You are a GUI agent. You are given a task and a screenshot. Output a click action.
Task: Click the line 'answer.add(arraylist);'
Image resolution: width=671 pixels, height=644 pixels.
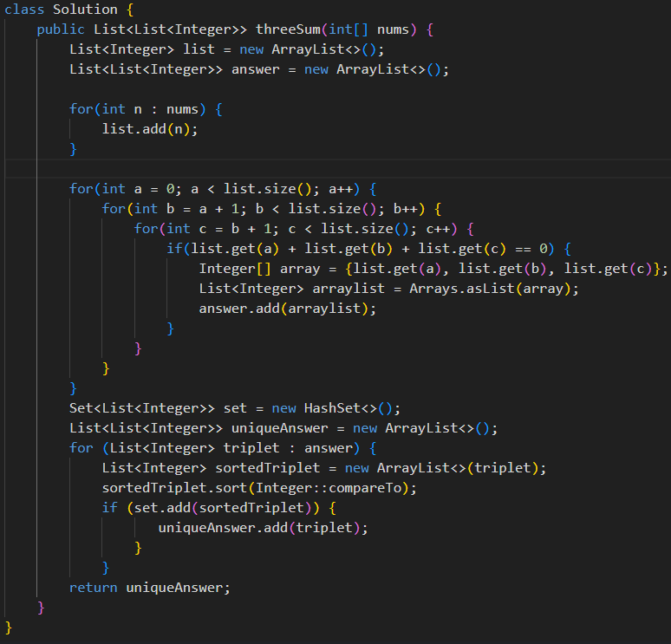coord(288,309)
